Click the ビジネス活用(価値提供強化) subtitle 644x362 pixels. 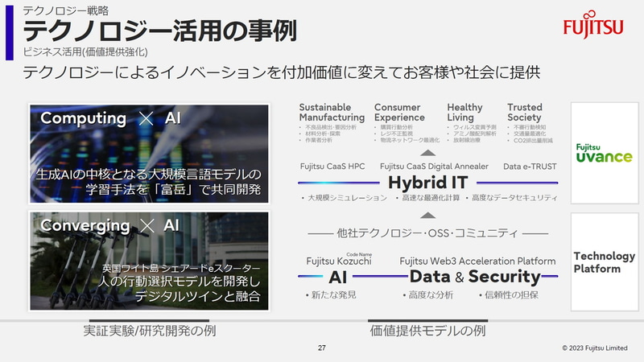pyautogui.click(x=85, y=51)
